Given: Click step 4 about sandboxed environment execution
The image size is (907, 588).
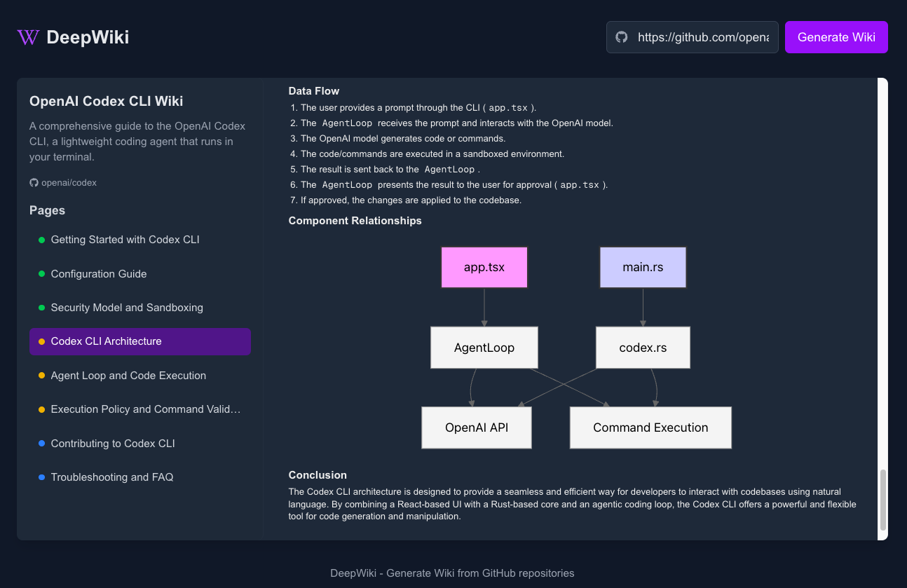Looking at the screenshot, I should pyautogui.click(x=432, y=154).
